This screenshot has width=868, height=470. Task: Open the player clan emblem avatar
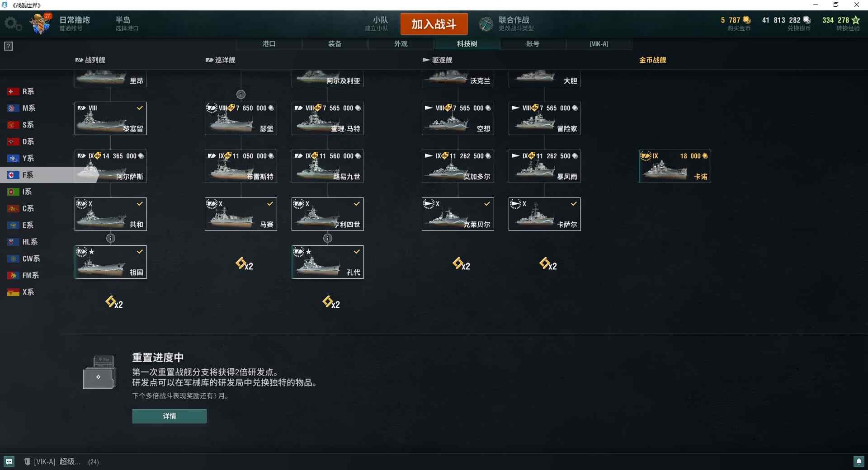click(x=41, y=23)
